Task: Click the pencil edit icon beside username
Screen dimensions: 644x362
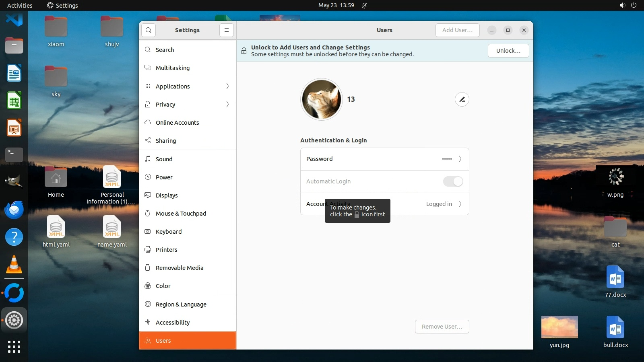Action: click(x=462, y=99)
